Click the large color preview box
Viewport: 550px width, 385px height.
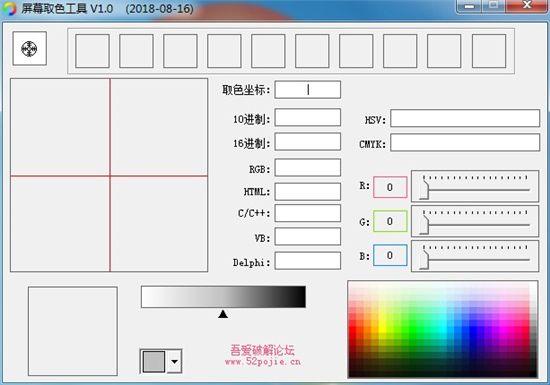pos(73,331)
